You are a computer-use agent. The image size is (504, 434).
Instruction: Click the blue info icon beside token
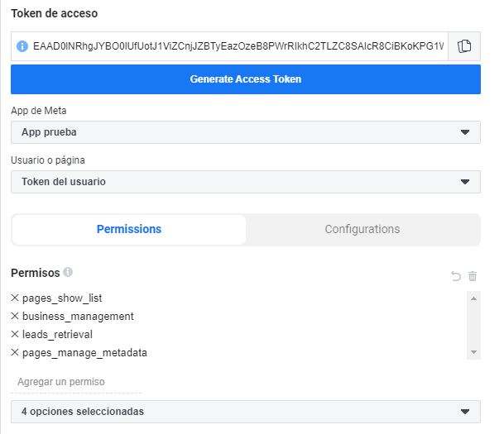pos(22,46)
